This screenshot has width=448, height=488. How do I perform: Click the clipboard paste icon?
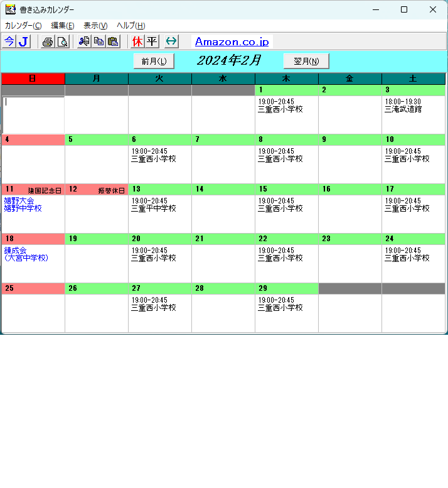(113, 41)
